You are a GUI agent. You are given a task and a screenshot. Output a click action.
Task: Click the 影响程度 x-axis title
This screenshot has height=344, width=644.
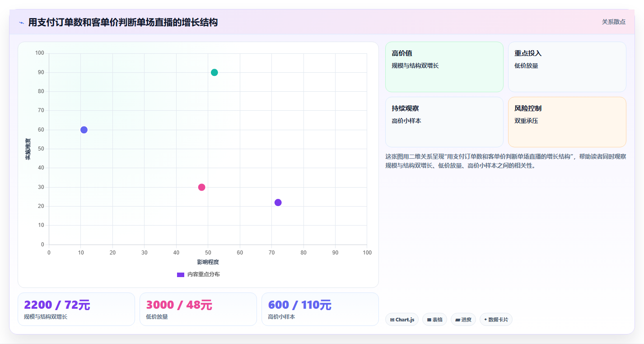click(x=208, y=262)
